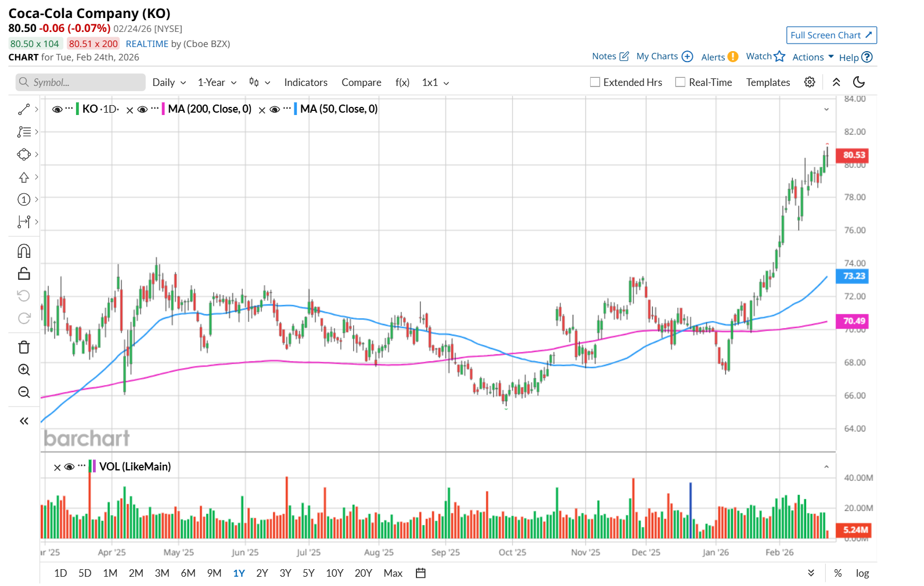The image size is (924, 586).
Task: Open the Full Screen Chart
Action: [832, 35]
